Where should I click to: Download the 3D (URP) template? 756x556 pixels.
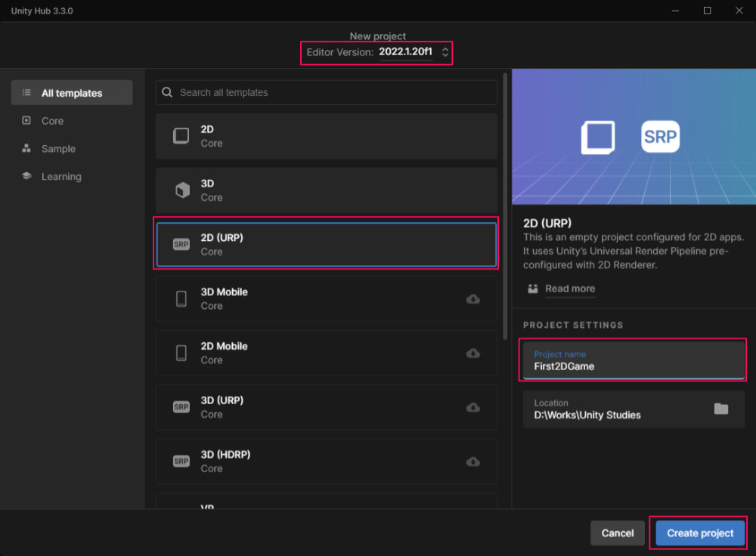pyautogui.click(x=473, y=408)
